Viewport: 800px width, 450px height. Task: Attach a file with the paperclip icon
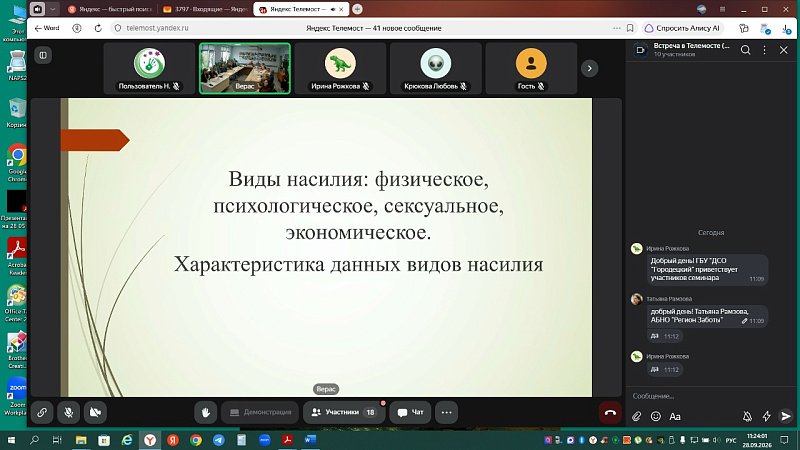click(x=636, y=416)
